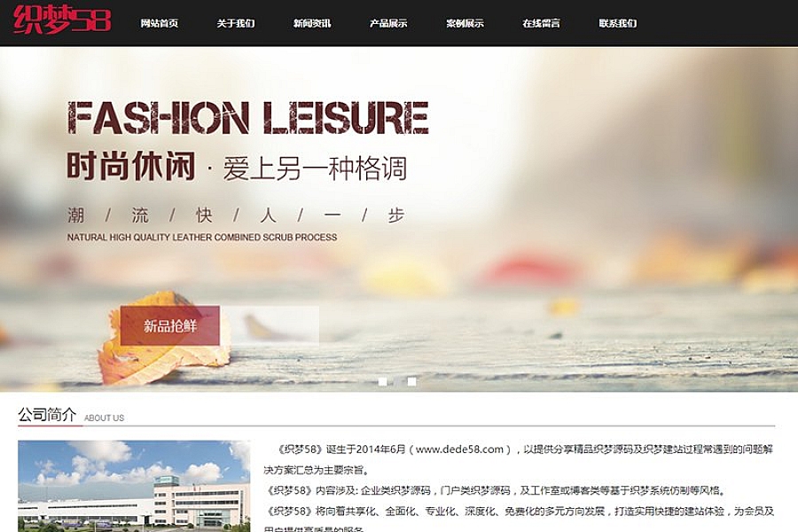Click the 新品抢鲜 red button
Viewport: 798px width, 532px height.
(170, 325)
